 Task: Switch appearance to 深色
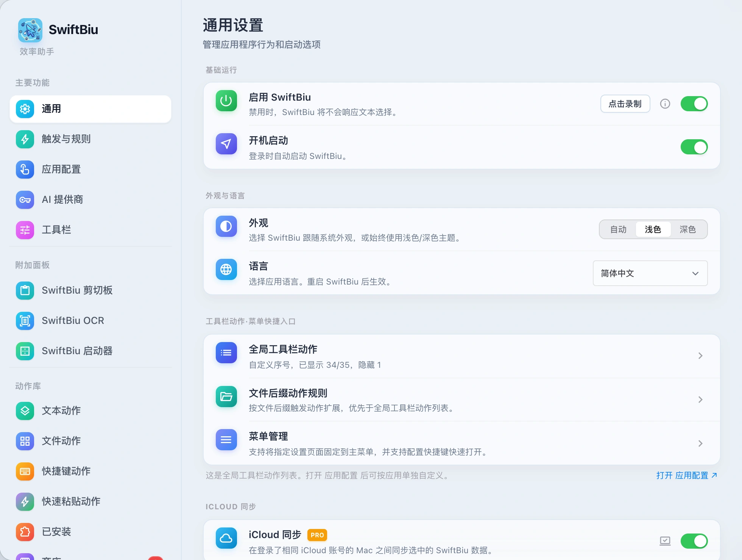[688, 229]
